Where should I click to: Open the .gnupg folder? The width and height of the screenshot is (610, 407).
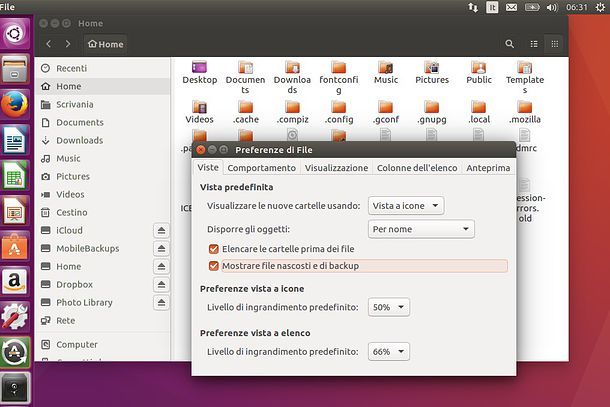pyautogui.click(x=432, y=112)
